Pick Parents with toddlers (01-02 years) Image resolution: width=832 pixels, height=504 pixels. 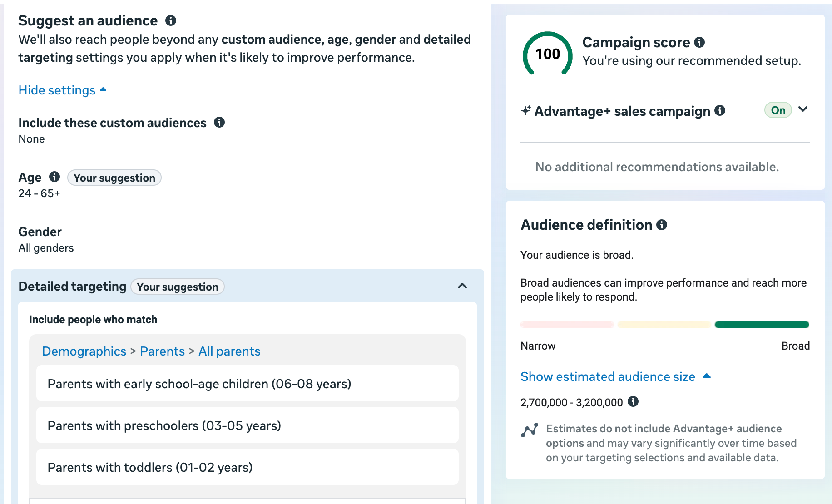(247, 467)
